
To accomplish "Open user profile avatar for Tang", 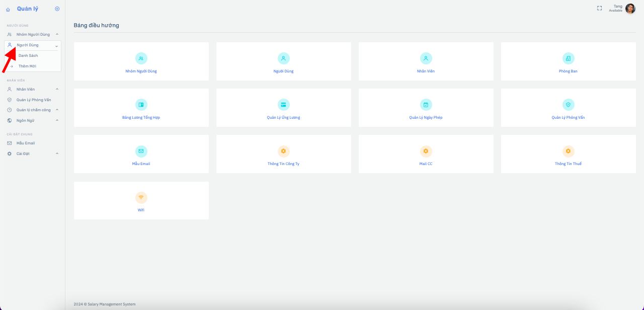I will coord(630,9).
